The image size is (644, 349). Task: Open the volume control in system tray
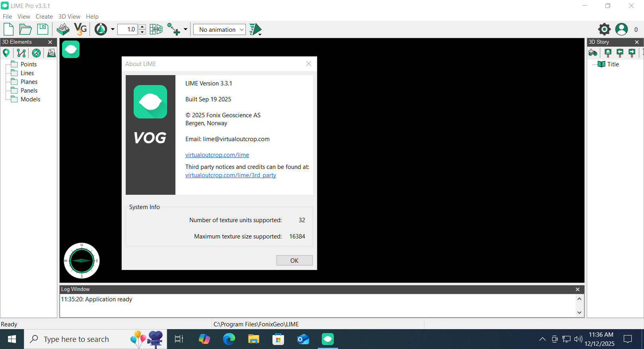tap(578, 339)
